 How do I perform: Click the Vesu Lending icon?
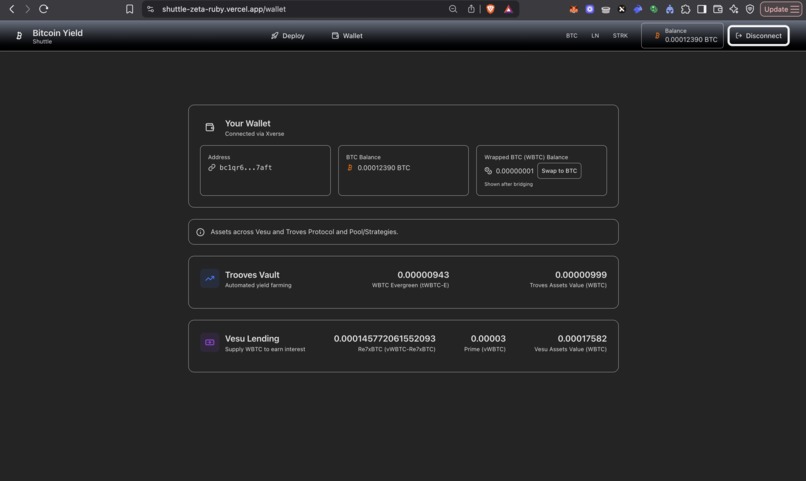pyautogui.click(x=210, y=342)
